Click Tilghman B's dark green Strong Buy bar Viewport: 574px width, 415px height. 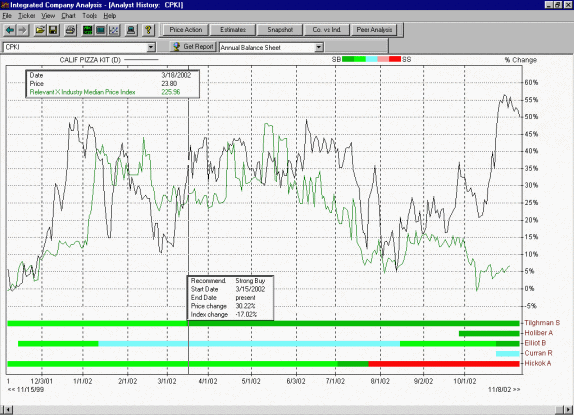[354, 324]
